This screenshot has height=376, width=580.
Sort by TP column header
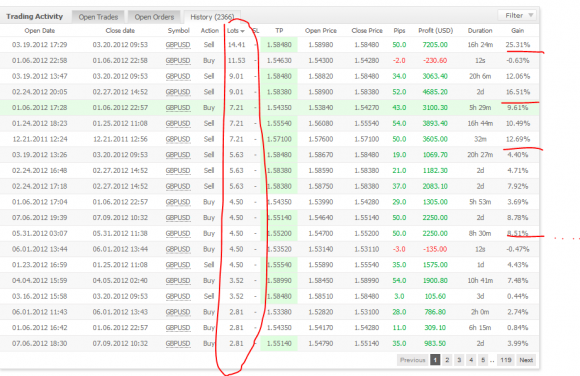tap(279, 31)
